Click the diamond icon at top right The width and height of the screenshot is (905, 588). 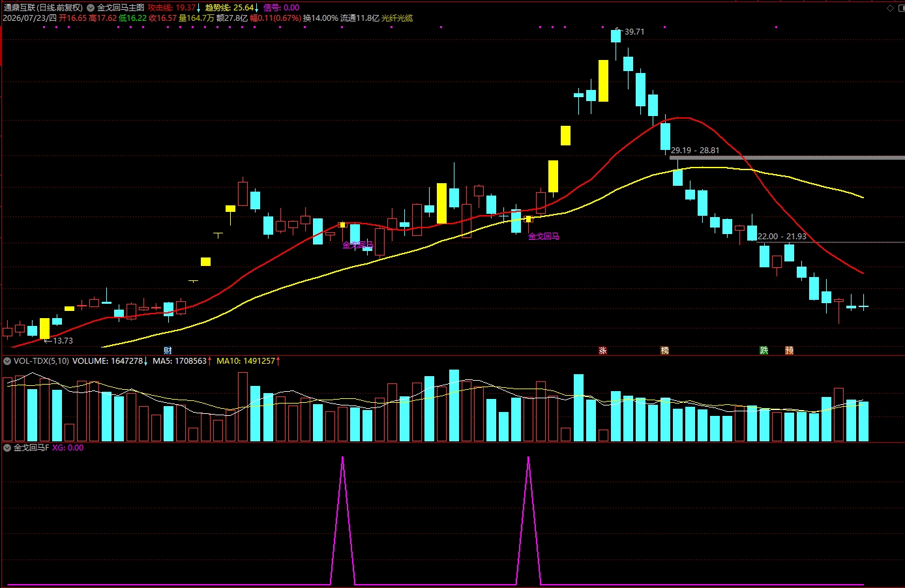[891, 8]
